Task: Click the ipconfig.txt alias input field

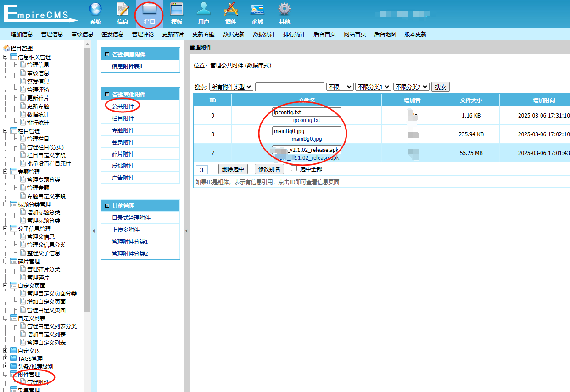Action: [x=307, y=112]
